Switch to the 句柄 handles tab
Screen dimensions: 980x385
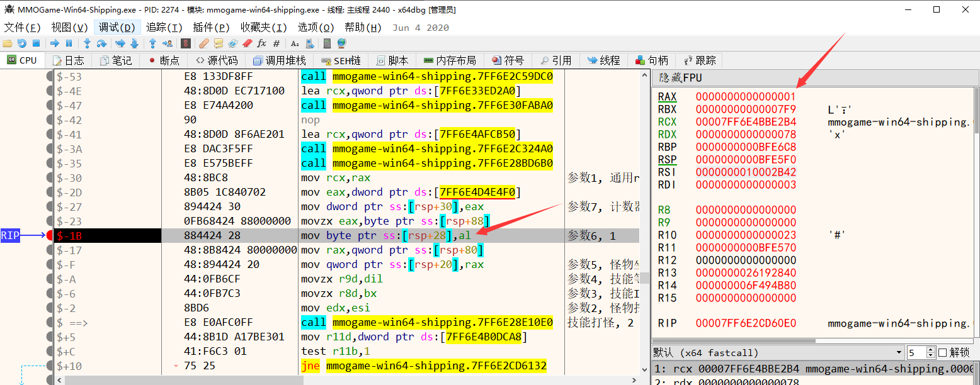point(651,60)
